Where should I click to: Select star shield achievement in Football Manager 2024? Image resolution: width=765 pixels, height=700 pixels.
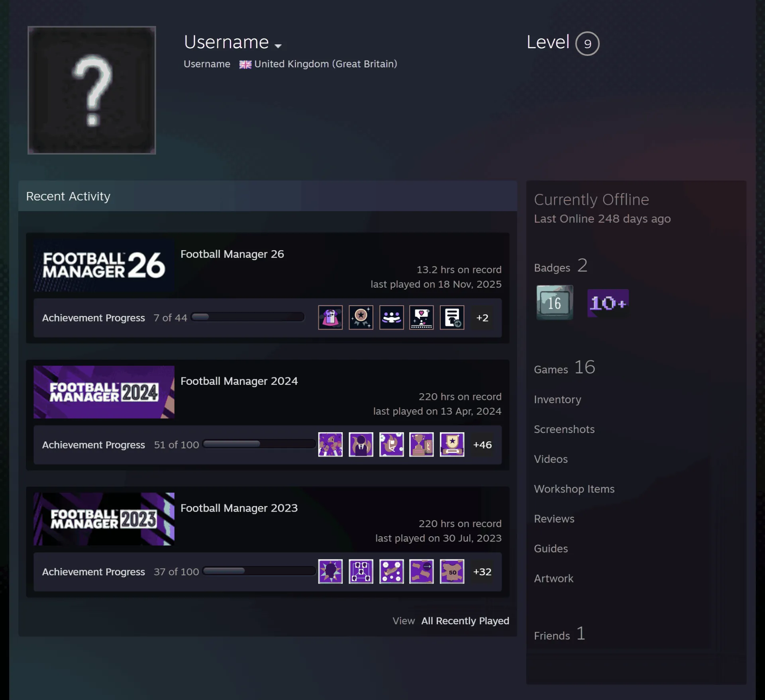point(452,444)
